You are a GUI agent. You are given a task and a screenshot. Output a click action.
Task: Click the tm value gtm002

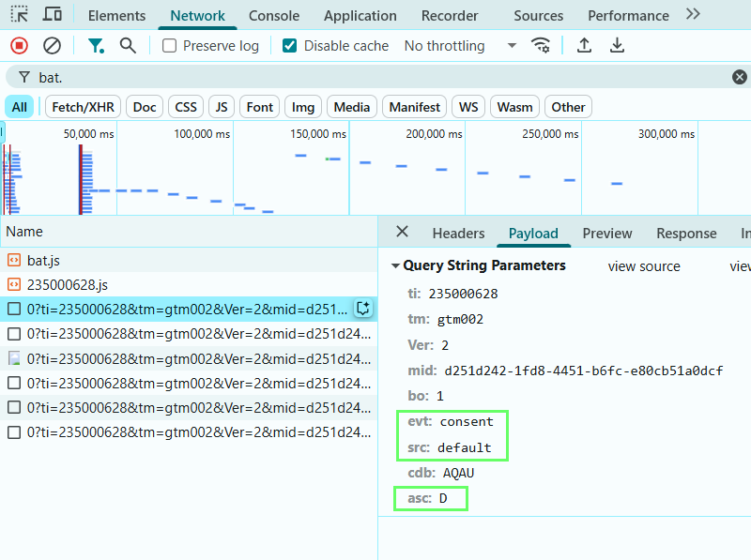click(460, 320)
